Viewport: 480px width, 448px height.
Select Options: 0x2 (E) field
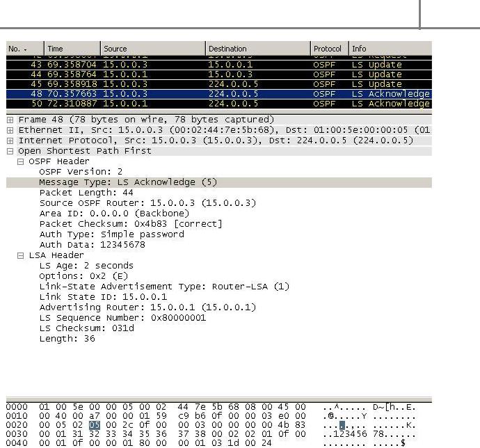83,276
